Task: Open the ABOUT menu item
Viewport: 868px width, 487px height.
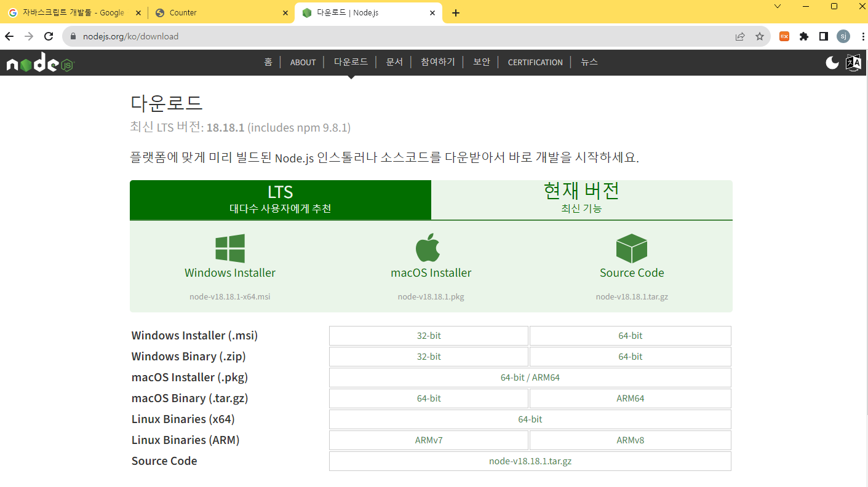Action: tap(303, 62)
